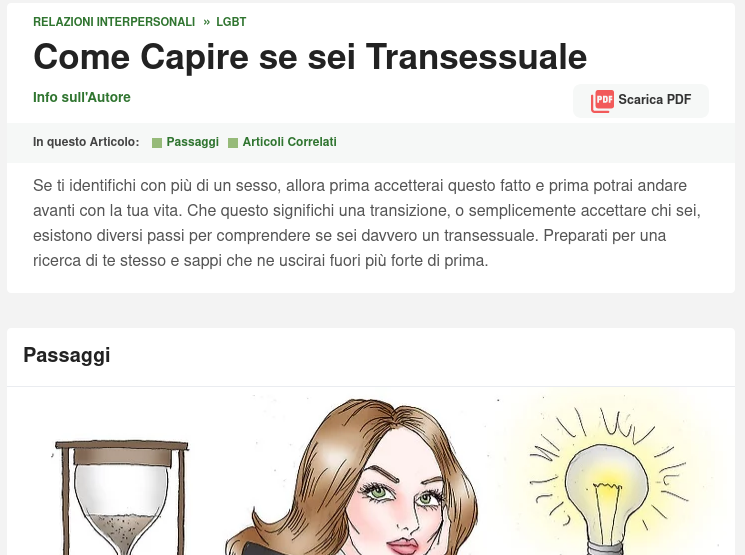Click the Come Capire se sei Transessuale title
This screenshot has width=745, height=555.
coord(310,57)
